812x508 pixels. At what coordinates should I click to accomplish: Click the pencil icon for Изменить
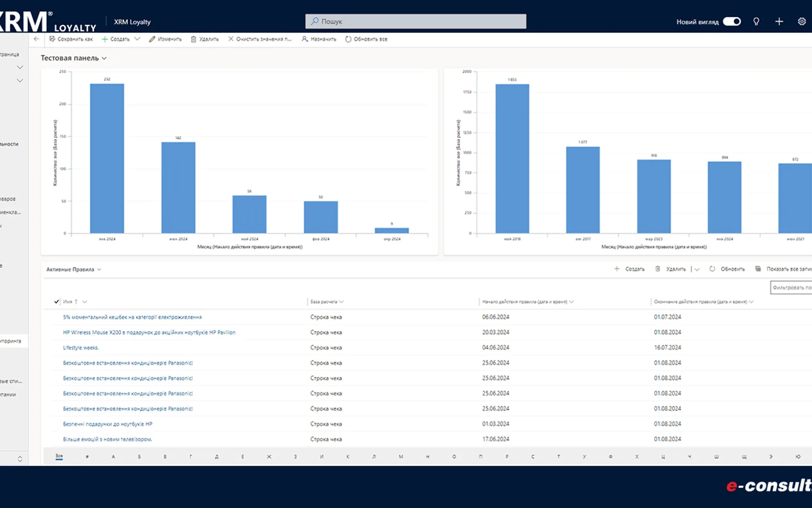tap(152, 39)
